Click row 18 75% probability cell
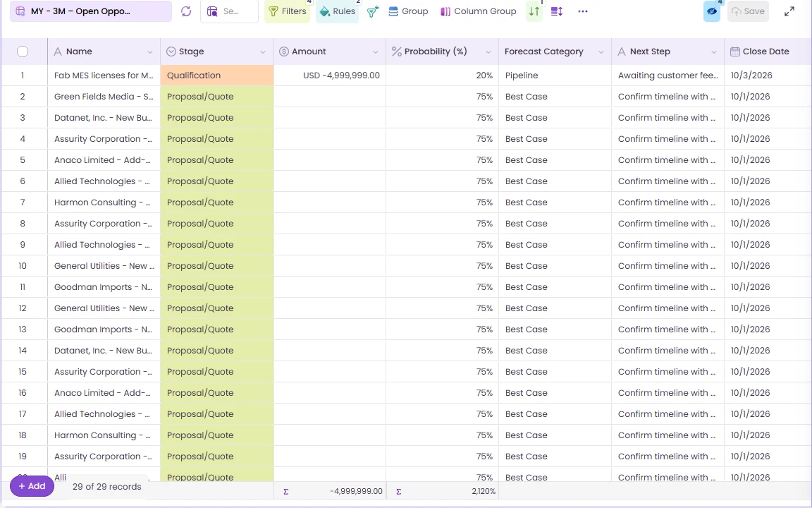Image resolution: width=812 pixels, height=508 pixels. coord(443,435)
